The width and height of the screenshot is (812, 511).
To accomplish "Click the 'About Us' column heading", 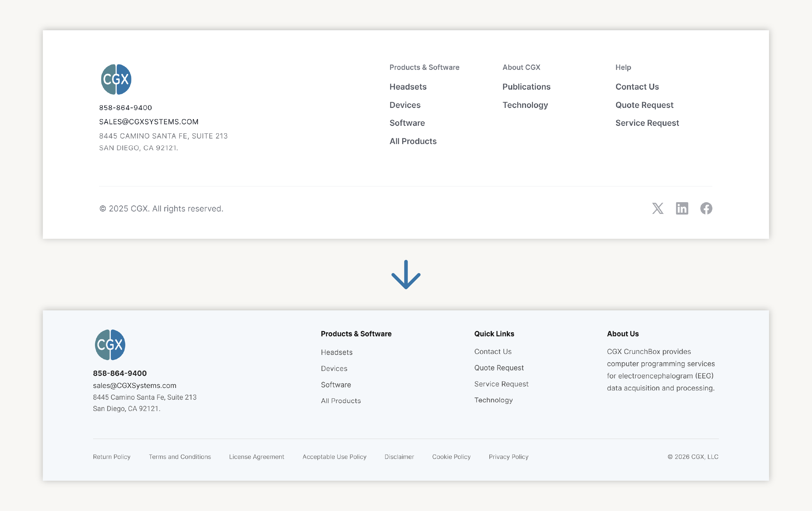I will point(623,334).
